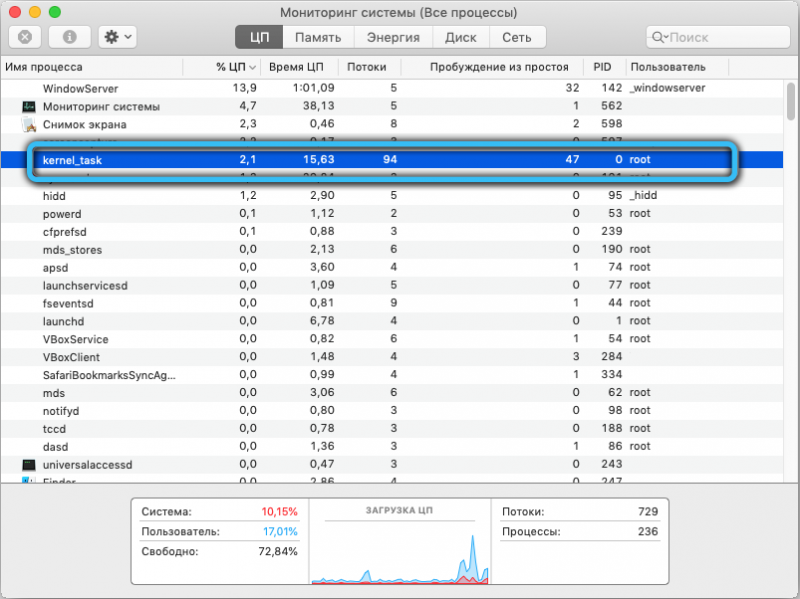
Task: Click the universalaccessd process icon
Action: [29, 465]
